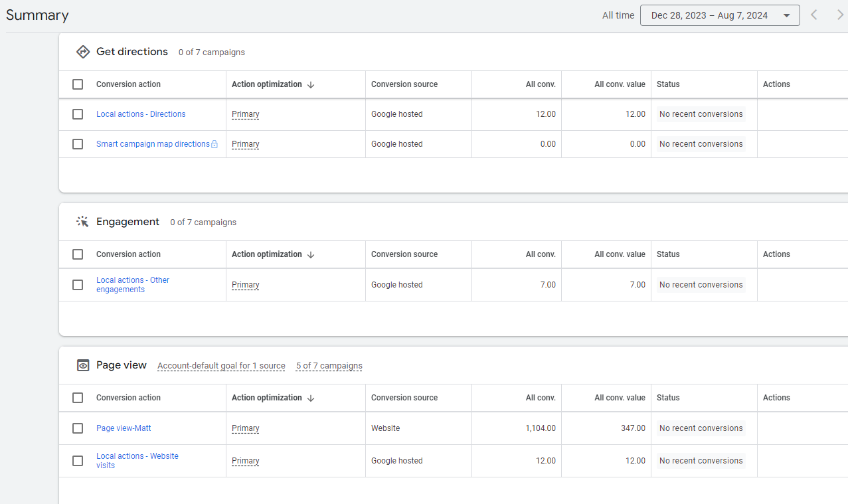This screenshot has height=504, width=848.
Task: Select the Page view-Matt row checkbox
Action: [x=78, y=428]
